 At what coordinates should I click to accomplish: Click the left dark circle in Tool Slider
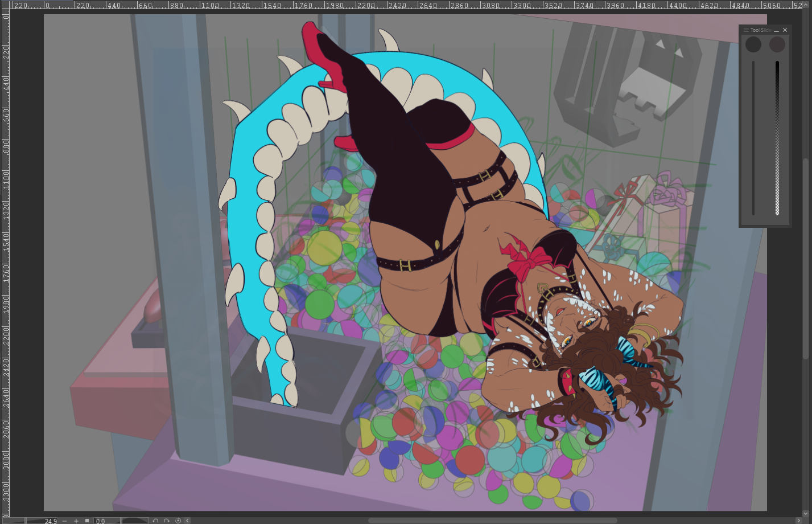tap(753, 44)
